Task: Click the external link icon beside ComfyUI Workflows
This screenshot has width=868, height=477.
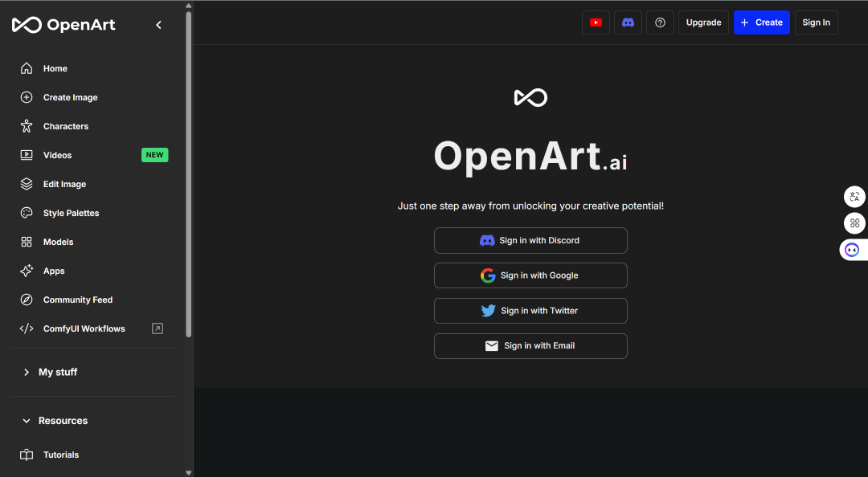Action: pyautogui.click(x=158, y=328)
